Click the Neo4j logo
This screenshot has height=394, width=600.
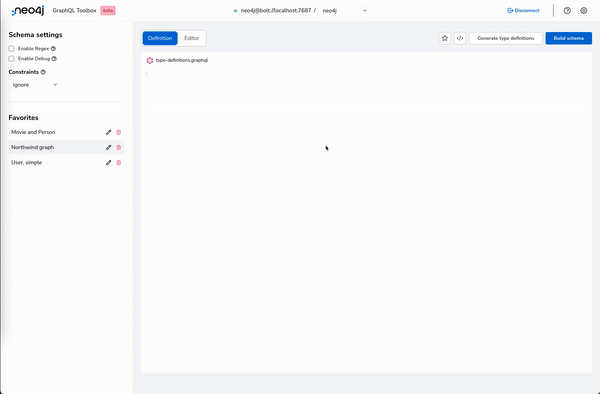pyautogui.click(x=28, y=11)
